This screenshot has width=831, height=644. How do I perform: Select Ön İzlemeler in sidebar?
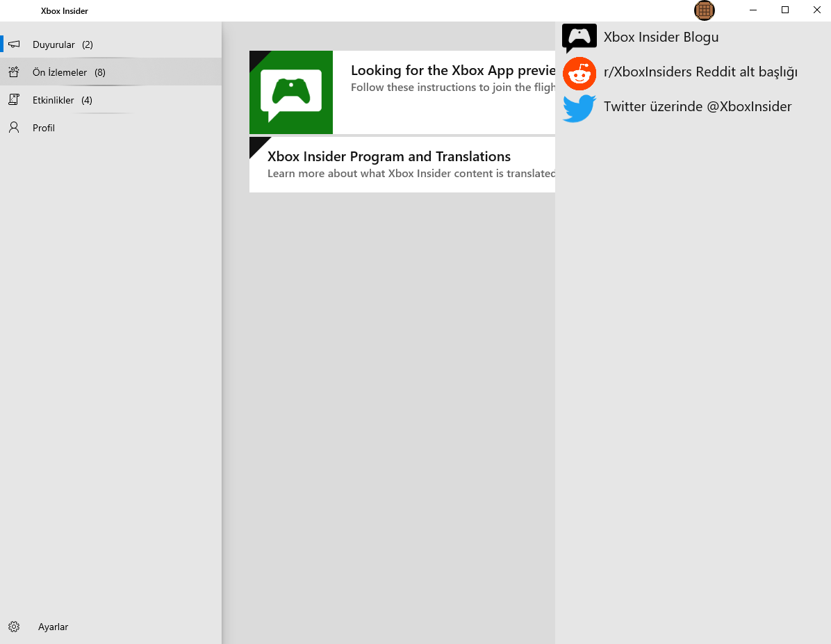pos(110,72)
